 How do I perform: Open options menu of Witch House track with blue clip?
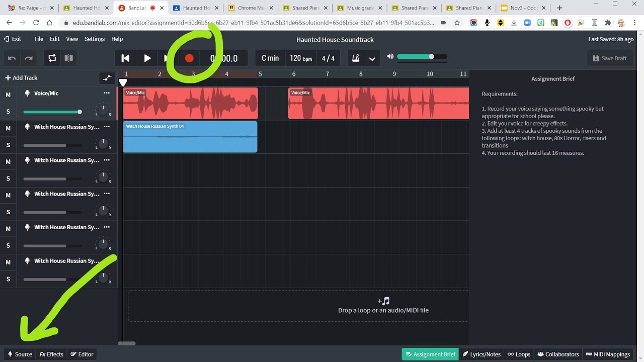tap(107, 127)
